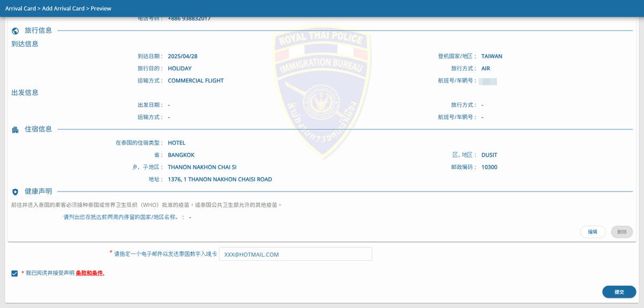Viewport: 644px width, 308px height.
Task: Click travel mode value AIR
Action: point(486,69)
